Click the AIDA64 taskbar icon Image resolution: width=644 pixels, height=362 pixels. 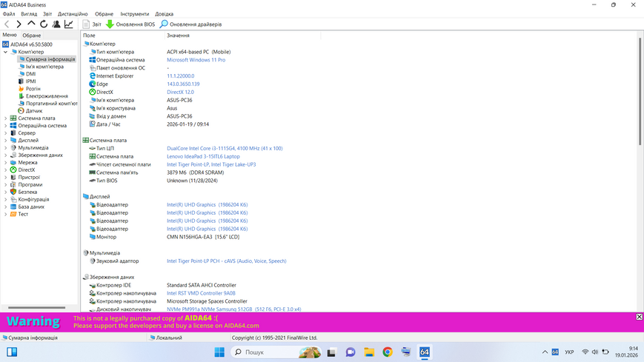click(424, 352)
